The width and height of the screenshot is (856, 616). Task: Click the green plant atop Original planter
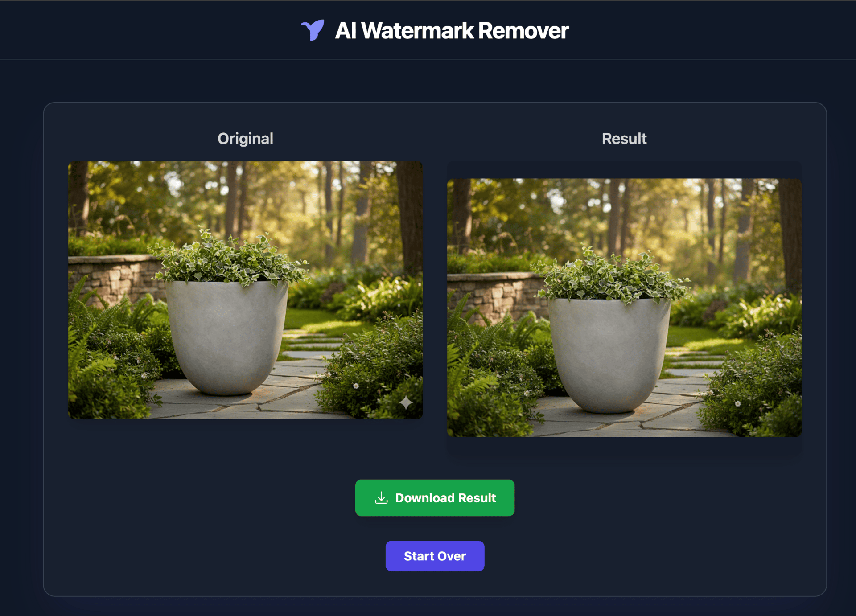pyautogui.click(x=230, y=258)
